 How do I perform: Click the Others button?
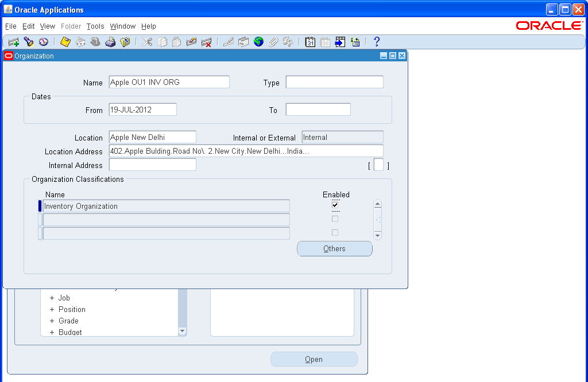335,249
